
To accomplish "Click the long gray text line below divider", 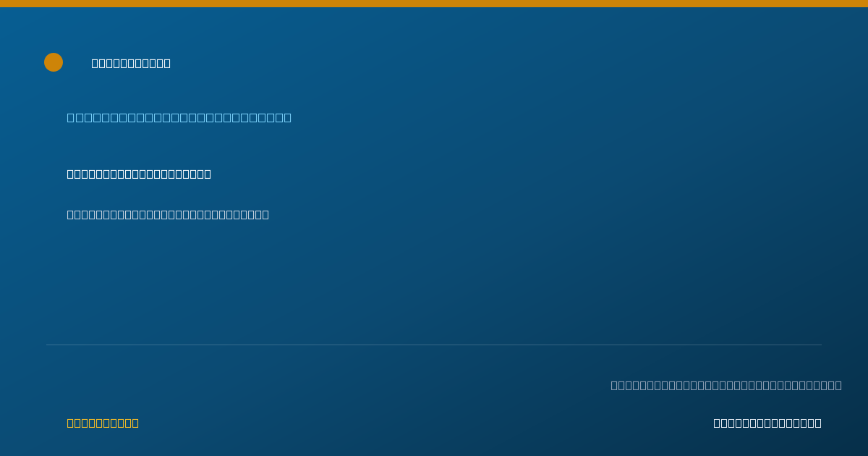I will [x=726, y=385].
